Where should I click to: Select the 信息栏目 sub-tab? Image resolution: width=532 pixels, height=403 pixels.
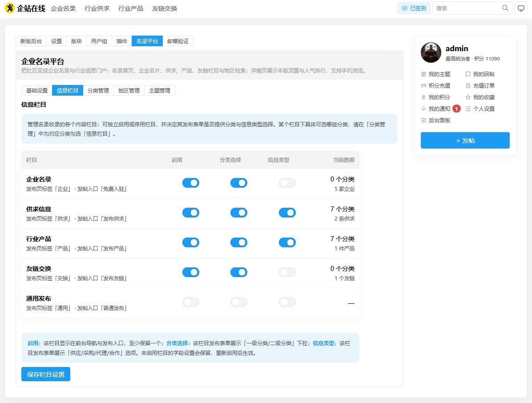[x=68, y=91]
